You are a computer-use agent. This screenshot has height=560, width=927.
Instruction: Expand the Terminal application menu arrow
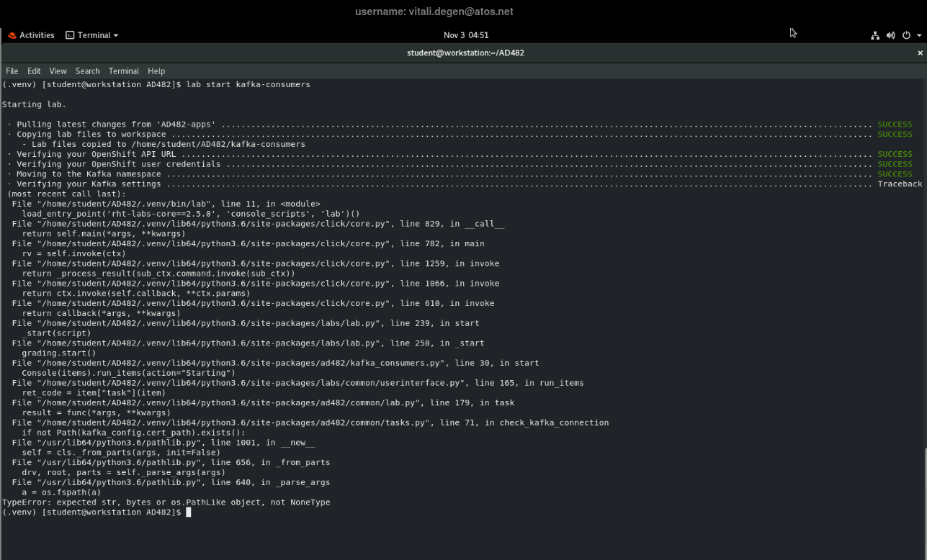(116, 35)
